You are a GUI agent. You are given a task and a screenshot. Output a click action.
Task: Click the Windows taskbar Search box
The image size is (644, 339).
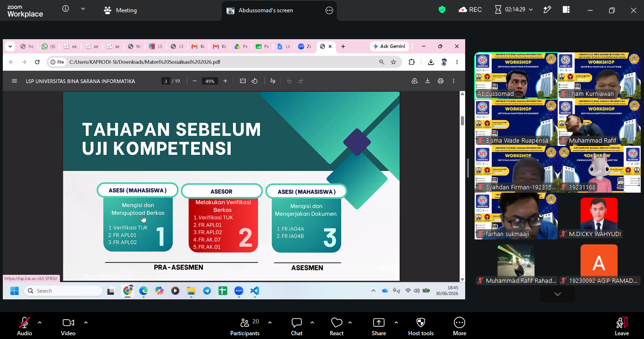(x=63, y=291)
